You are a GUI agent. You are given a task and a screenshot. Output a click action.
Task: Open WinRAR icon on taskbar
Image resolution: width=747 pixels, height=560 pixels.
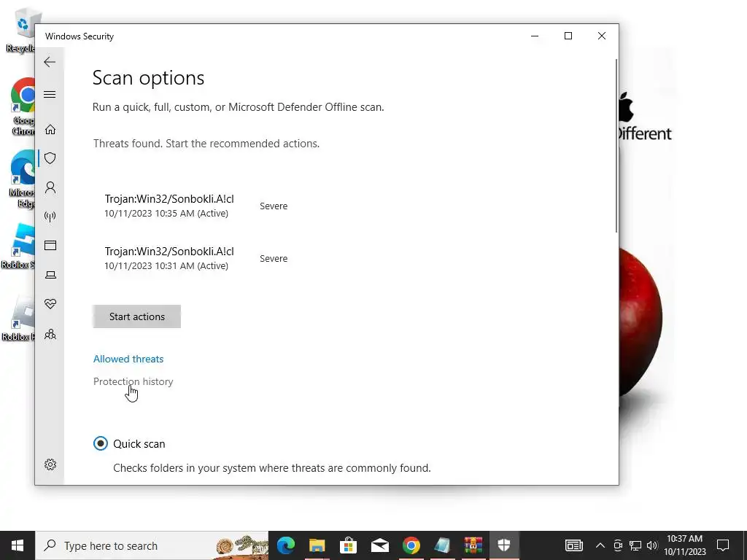click(473, 545)
